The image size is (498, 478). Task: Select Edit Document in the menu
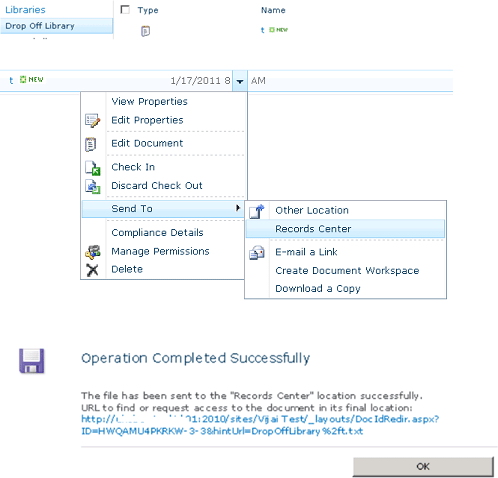tap(147, 143)
